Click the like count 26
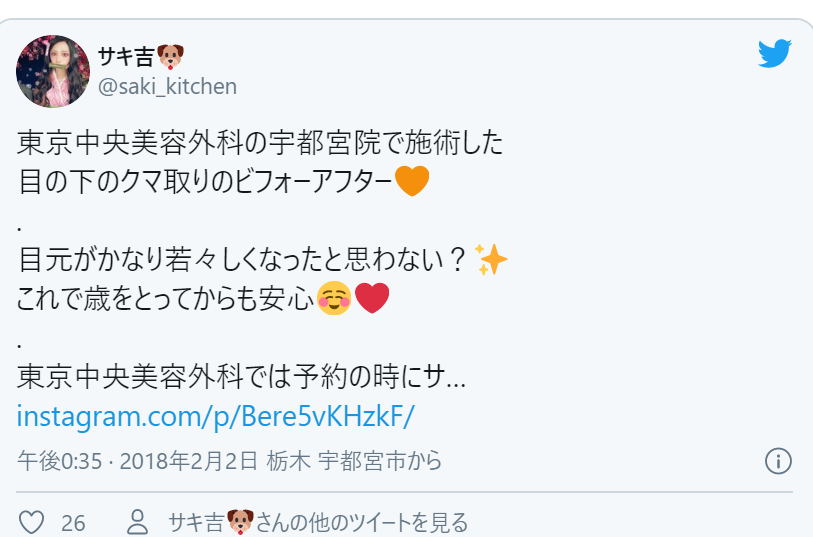Viewport: 813px width, 537px height. tap(73, 524)
